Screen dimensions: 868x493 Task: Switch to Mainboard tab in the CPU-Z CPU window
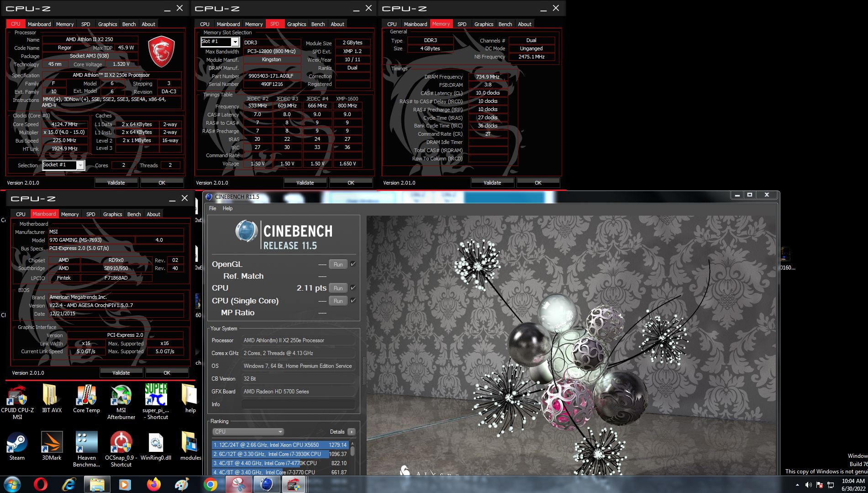click(39, 24)
